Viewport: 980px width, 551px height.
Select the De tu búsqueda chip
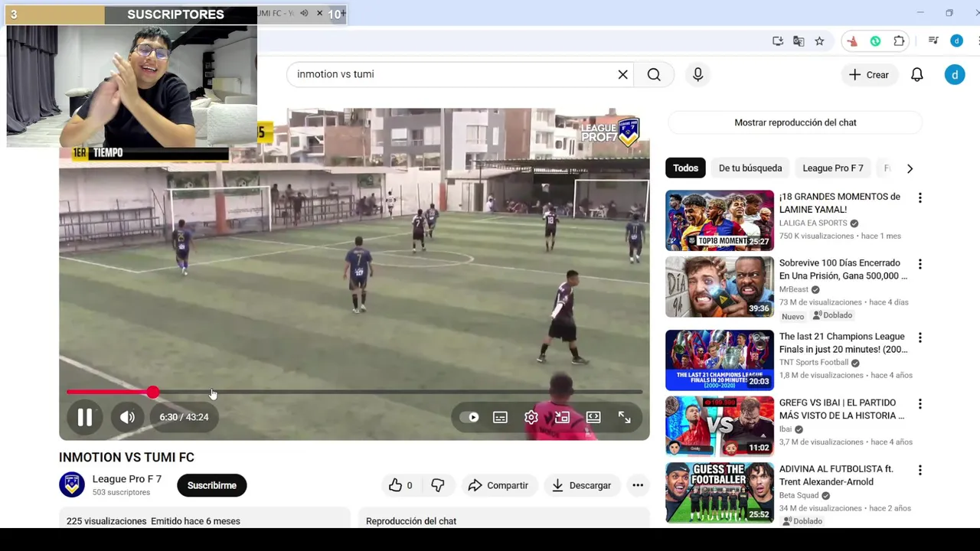pos(750,168)
